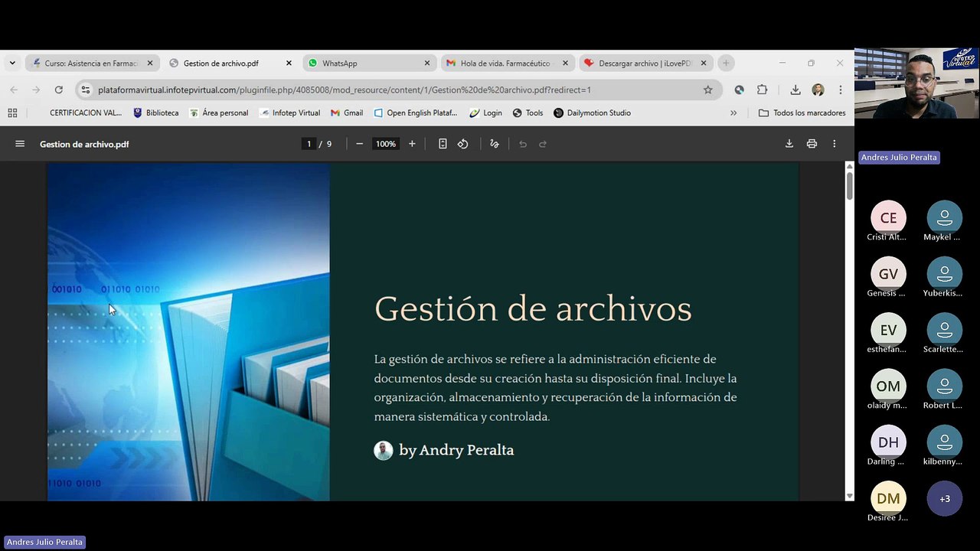This screenshot has height=551, width=980.
Task: Print the PDF document
Action: pyautogui.click(x=812, y=144)
